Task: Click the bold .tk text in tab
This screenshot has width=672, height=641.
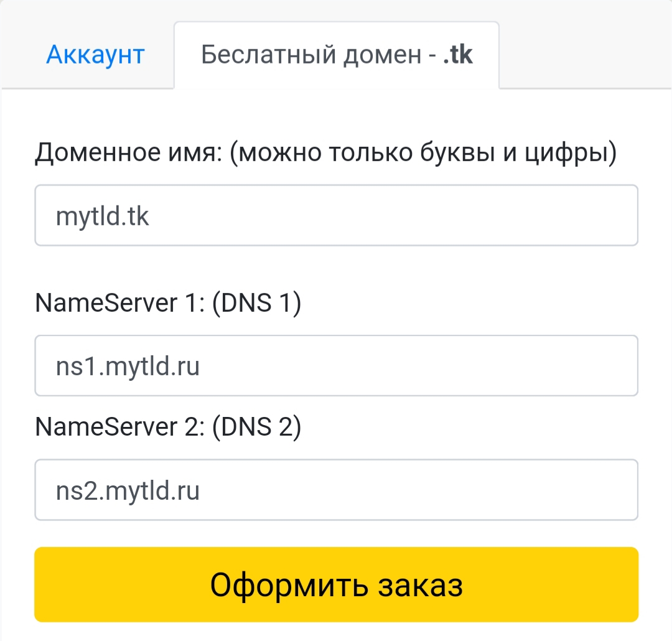Action: pyautogui.click(x=457, y=55)
